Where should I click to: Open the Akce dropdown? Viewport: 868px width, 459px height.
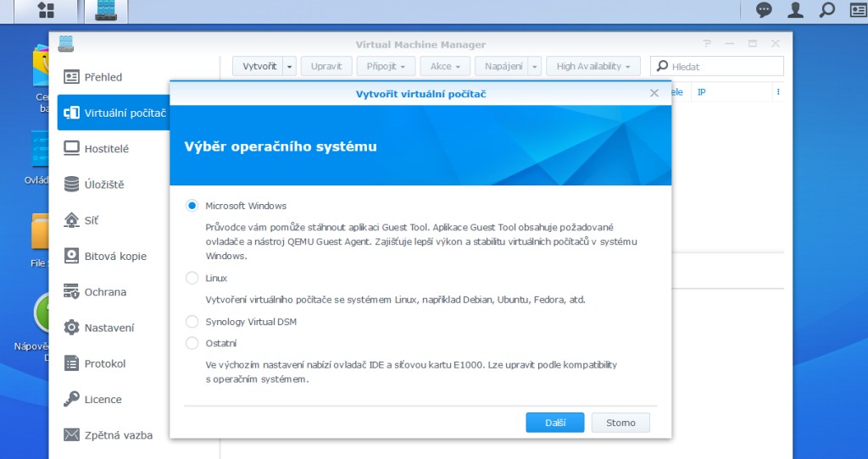pyautogui.click(x=445, y=66)
